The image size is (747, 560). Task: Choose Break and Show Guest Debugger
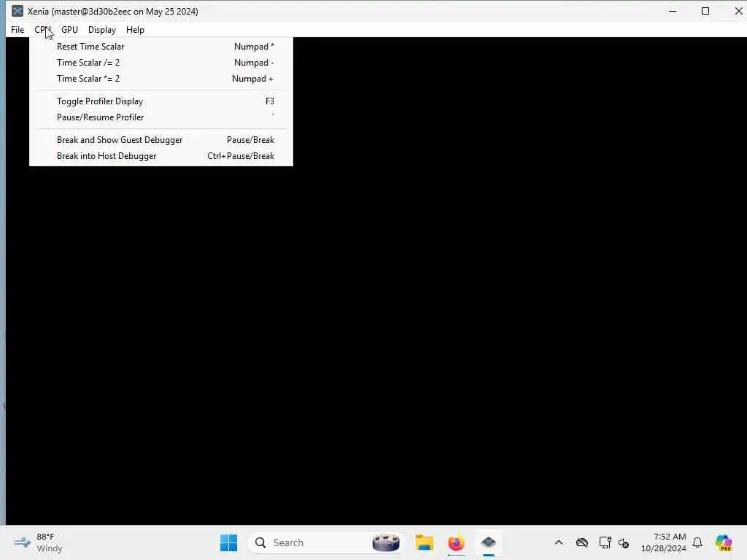click(x=161, y=140)
